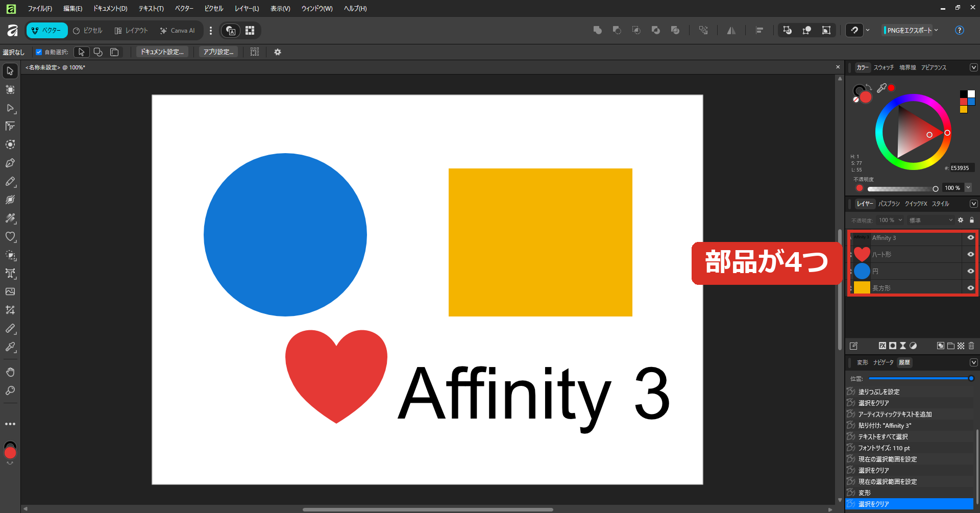Click the Flip horizontal icon in top toolbar
980x513 pixels.
pos(731,31)
